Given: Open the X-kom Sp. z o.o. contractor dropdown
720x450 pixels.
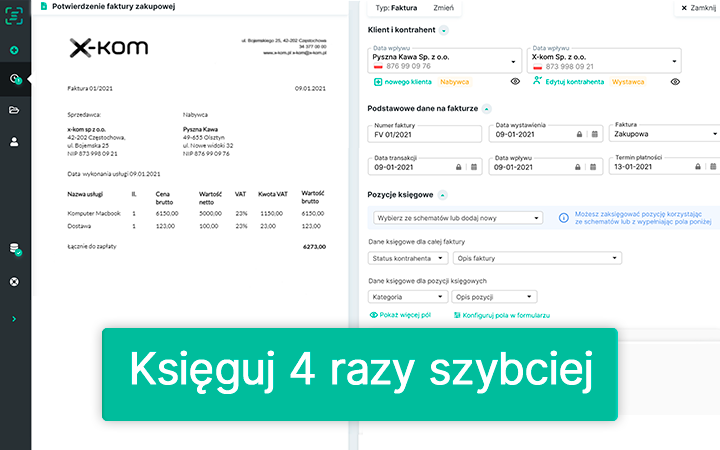Looking at the screenshot, I should click(x=604, y=61).
